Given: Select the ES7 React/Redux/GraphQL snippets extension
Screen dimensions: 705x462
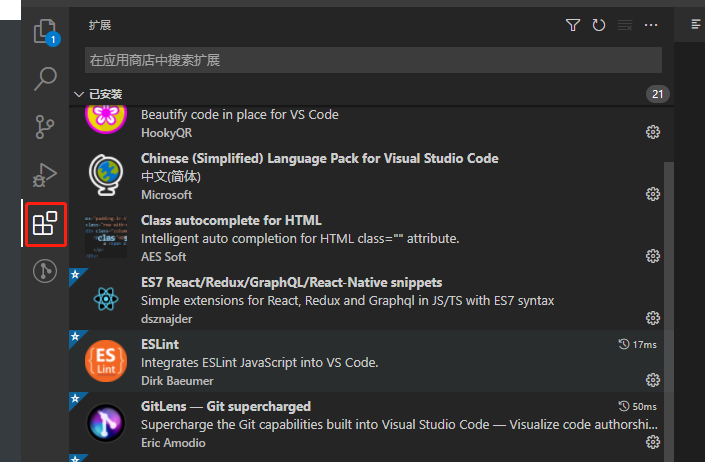Looking at the screenshot, I should click(291, 283).
